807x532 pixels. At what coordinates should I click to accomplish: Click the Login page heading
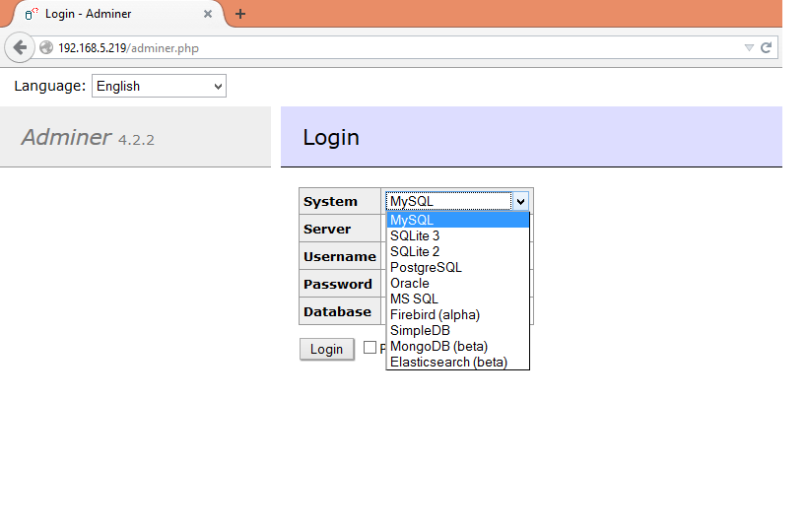[x=331, y=137]
